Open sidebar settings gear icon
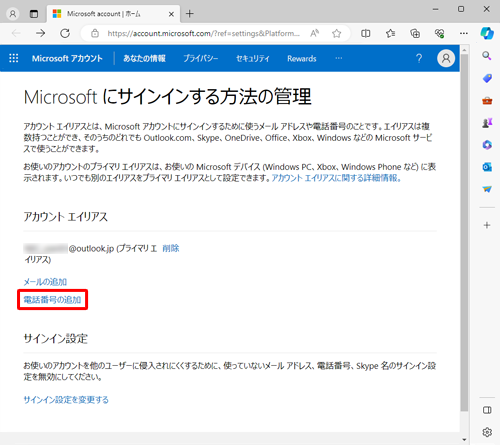Screen dimensions: 500x445 487,432
